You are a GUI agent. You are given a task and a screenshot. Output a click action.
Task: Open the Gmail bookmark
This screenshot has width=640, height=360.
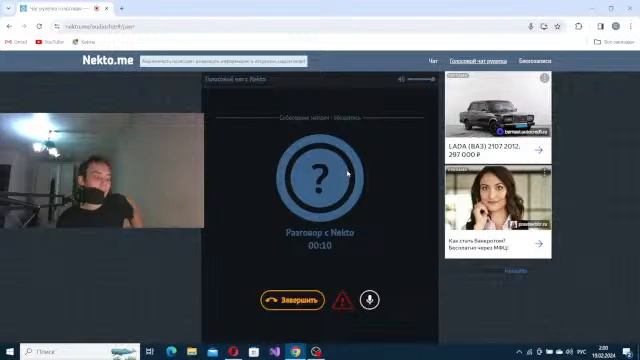point(16,42)
